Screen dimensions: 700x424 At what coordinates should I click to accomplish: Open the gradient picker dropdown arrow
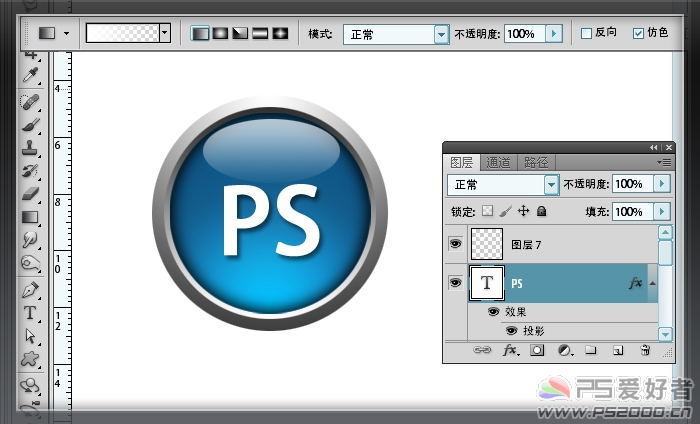pyautogui.click(x=165, y=33)
